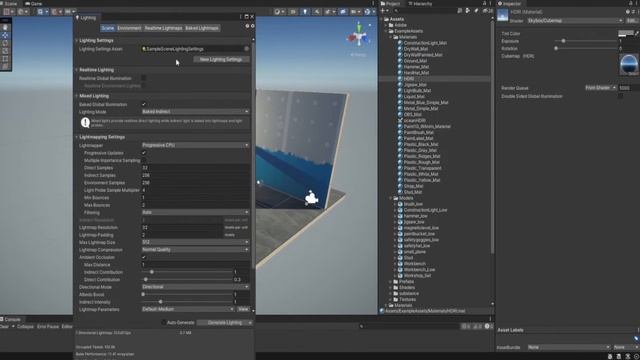Toggle 2D view mode in Scene toolbar
The height and width of the screenshot is (360, 640).
pos(293,12)
